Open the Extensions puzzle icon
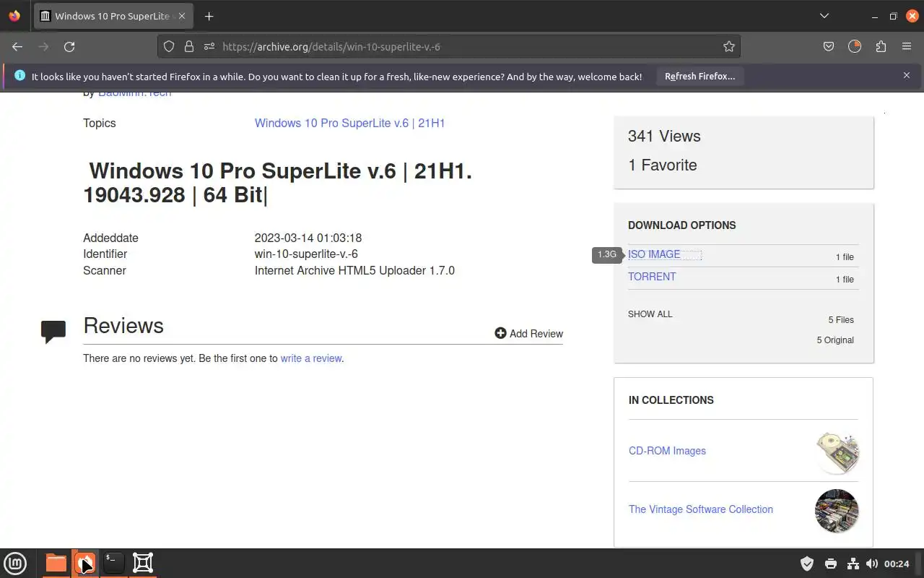The image size is (924, 578). pyautogui.click(x=881, y=46)
